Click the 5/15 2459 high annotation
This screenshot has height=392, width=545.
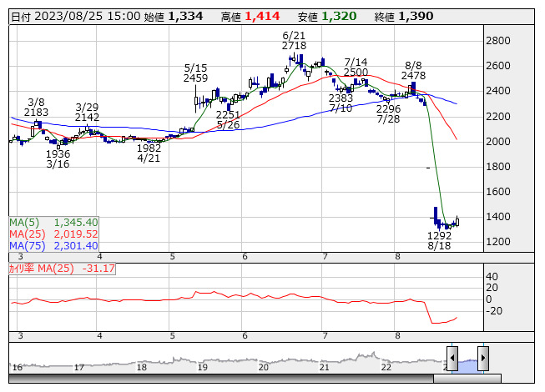195,73
